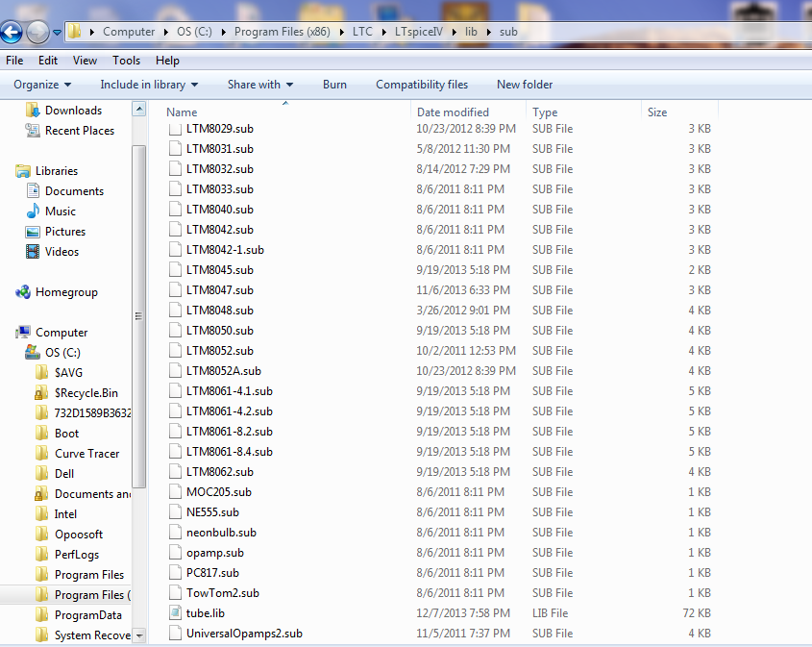This screenshot has width=812, height=647.
Task: Select the LTM8042-1.sub file name
Action: [x=225, y=250]
